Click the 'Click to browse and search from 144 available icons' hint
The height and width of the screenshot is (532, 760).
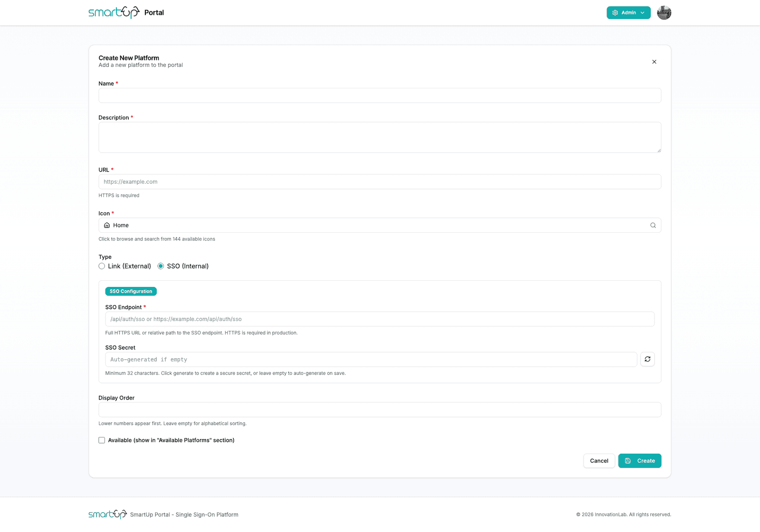pyautogui.click(x=157, y=239)
